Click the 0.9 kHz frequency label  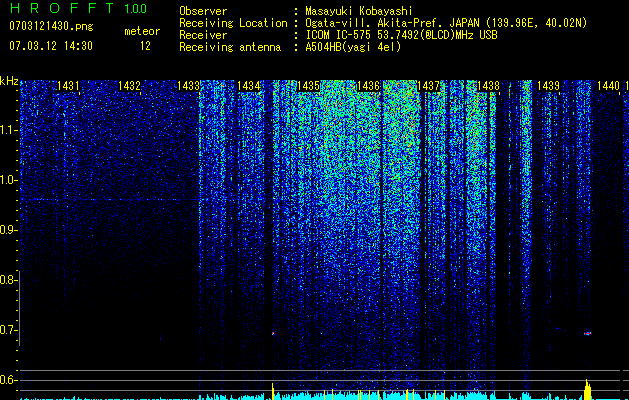(9, 230)
